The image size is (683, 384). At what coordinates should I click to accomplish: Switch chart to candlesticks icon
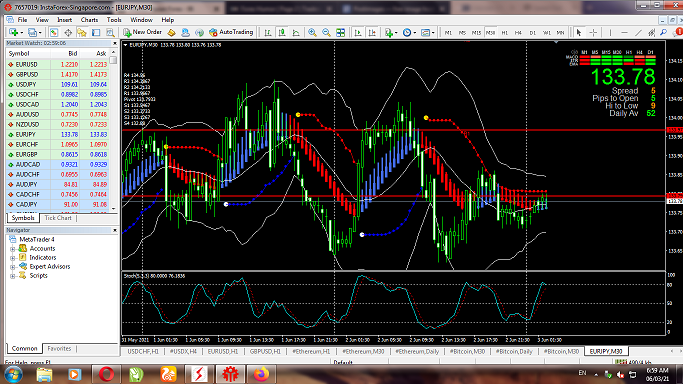[282, 32]
